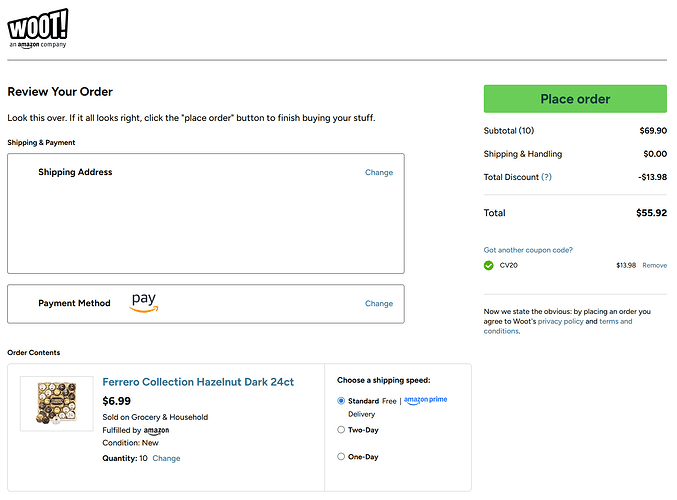Image resolution: width=677 pixels, height=500 pixels.
Task: Click the Review Your Order heading
Action: coord(60,92)
